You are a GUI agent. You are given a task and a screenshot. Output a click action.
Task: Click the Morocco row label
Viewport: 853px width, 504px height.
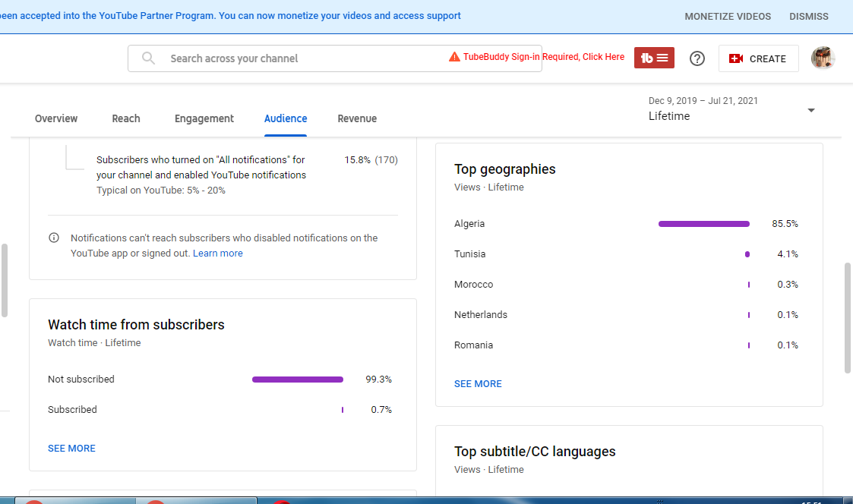pyautogui.click(x=474, y=285)
